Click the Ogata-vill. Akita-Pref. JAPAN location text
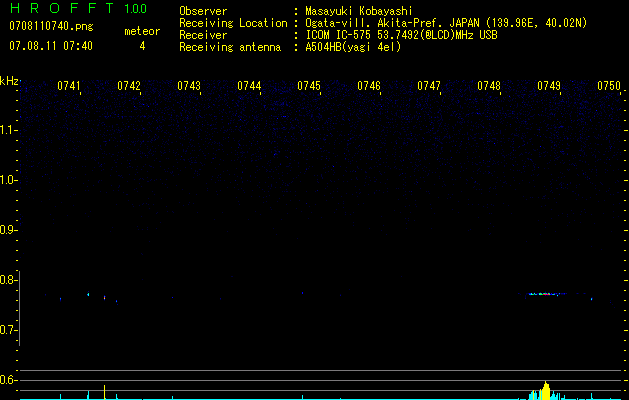629x400 pixels. pos(446,23)
